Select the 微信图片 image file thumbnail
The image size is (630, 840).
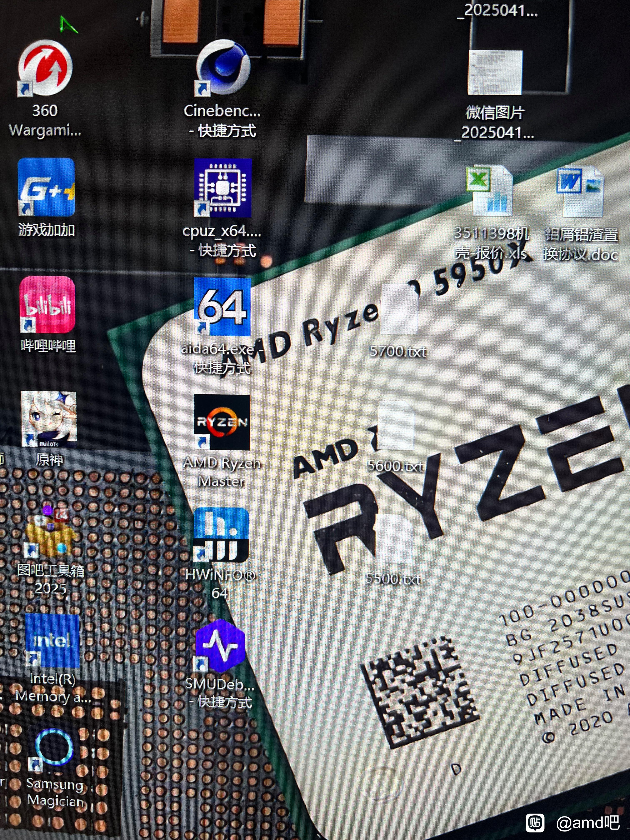point(495,72)
